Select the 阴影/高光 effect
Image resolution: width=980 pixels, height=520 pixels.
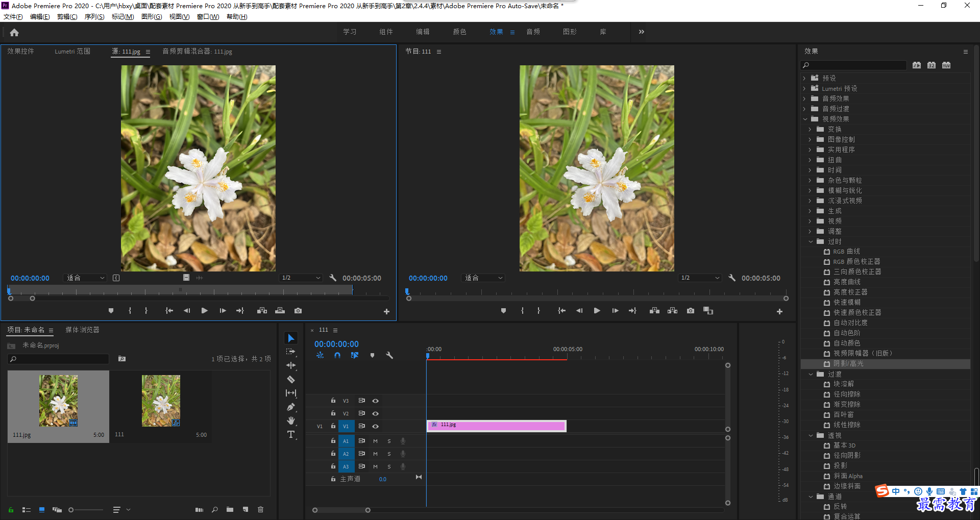(x=886, y=364)
